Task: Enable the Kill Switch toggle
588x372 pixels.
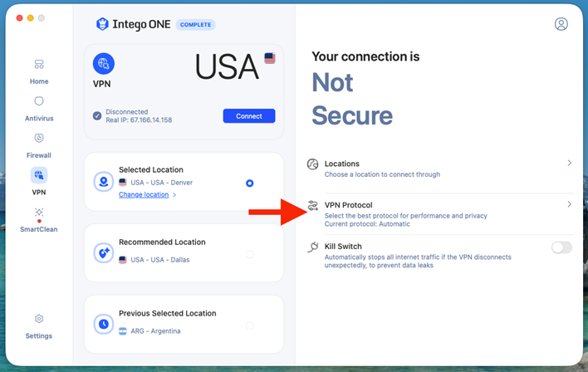Action: click(561, 247)
